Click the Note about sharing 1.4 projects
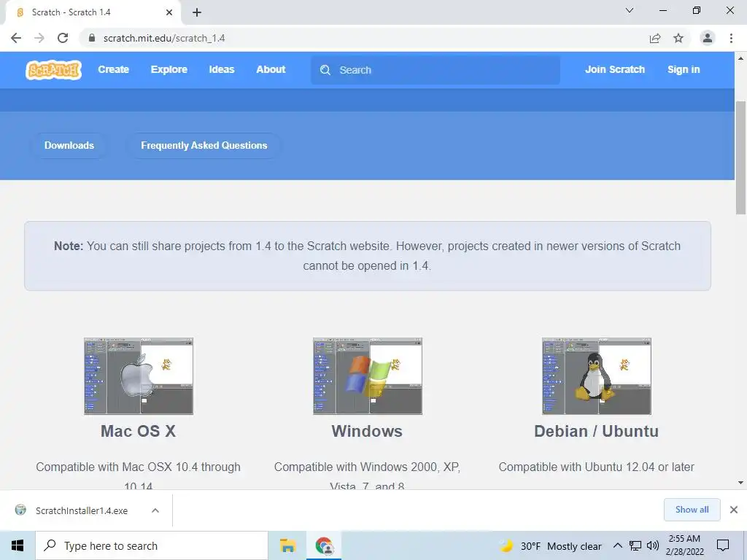747x560 pixels. [x=368, y=256]
